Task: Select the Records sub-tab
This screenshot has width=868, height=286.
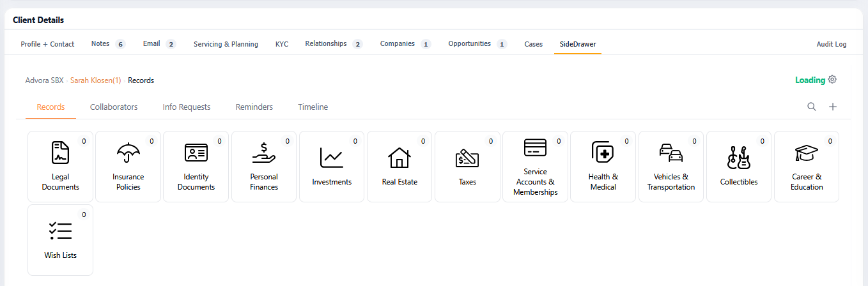Action: point(50,107)
